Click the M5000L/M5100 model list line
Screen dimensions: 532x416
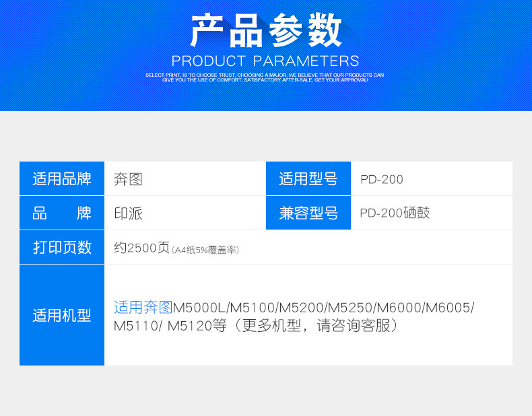[324, 308]
